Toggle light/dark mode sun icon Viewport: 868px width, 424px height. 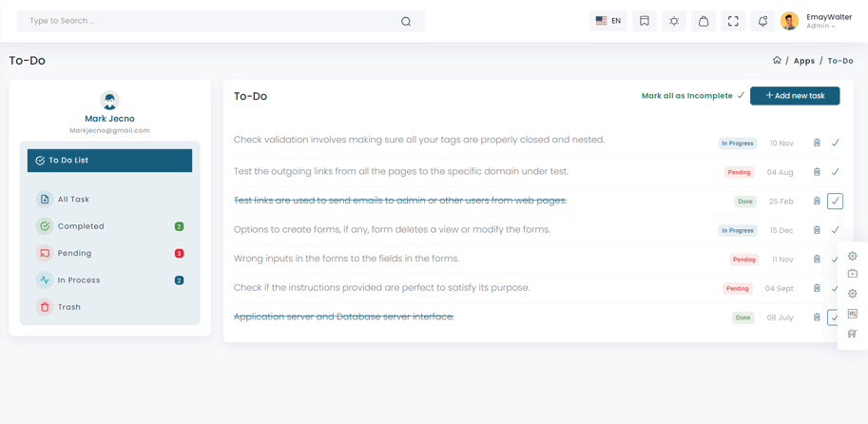click(x=674, y=21)
